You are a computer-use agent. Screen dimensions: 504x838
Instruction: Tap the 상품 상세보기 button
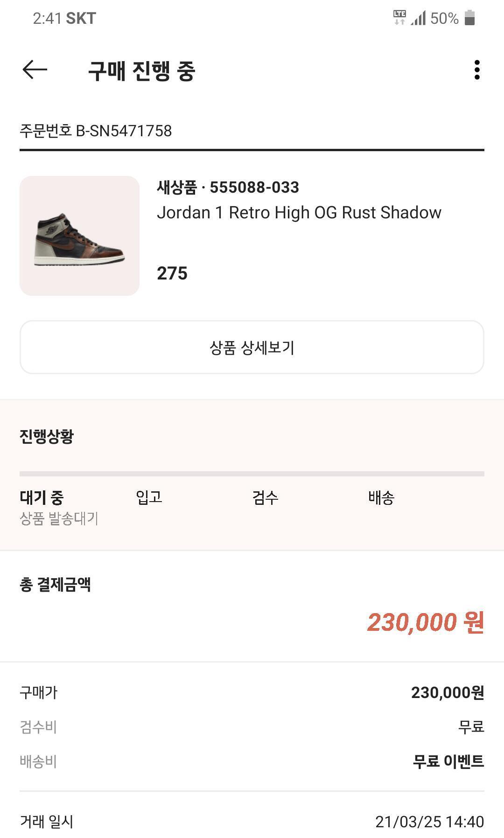pyautogui.click(x=252, y=347)
